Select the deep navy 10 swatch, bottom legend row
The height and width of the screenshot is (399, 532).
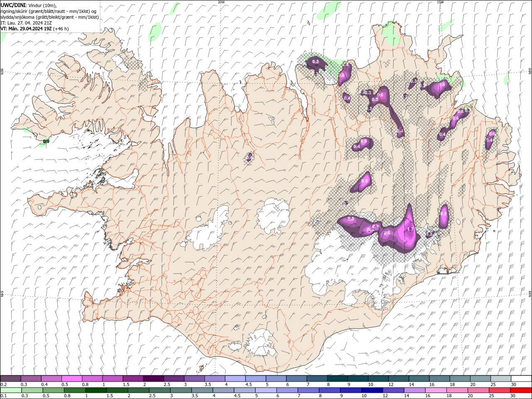(372, 390)
